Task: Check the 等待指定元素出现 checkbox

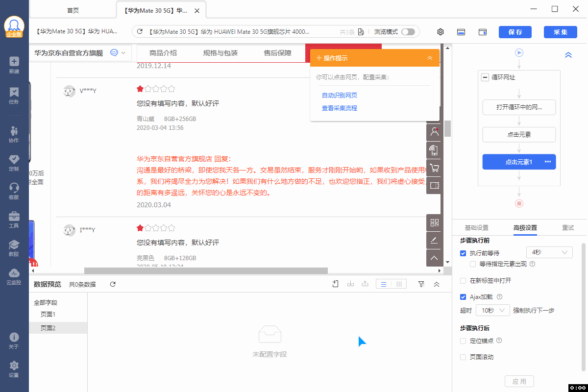Action: click(473, 264)
